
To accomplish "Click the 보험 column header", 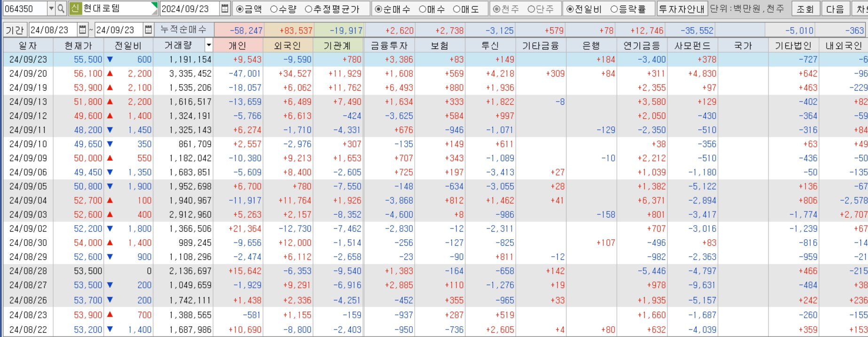I will click(440, 46).
